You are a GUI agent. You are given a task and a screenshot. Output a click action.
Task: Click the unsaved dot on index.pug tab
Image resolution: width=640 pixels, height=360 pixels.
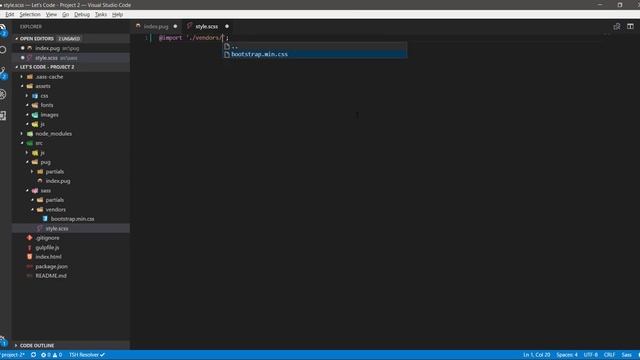pos(175,27)
